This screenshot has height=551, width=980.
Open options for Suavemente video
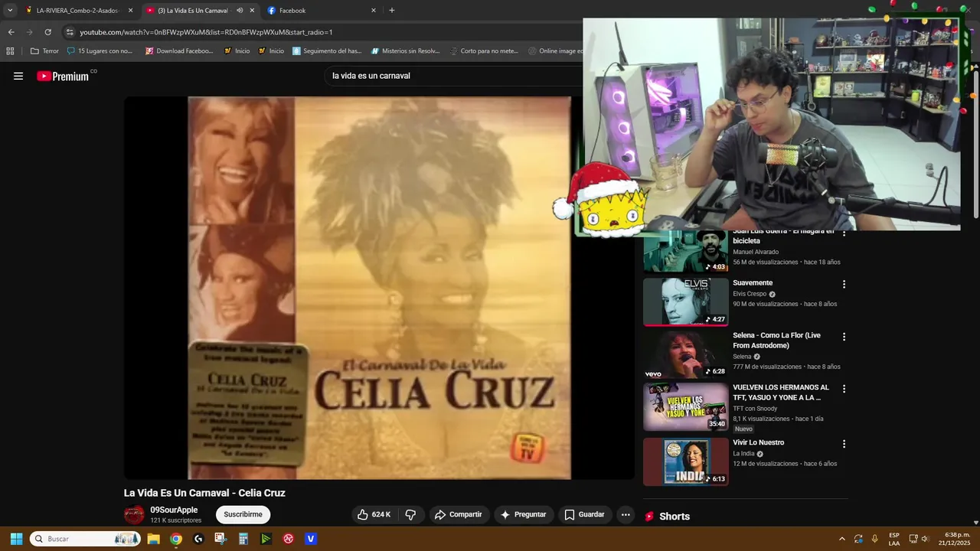pos(844,284)
